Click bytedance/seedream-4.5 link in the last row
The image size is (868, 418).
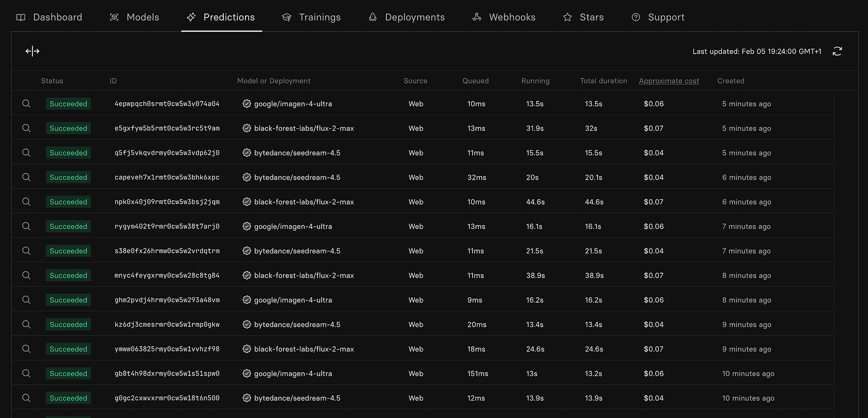tap(297, 398)
